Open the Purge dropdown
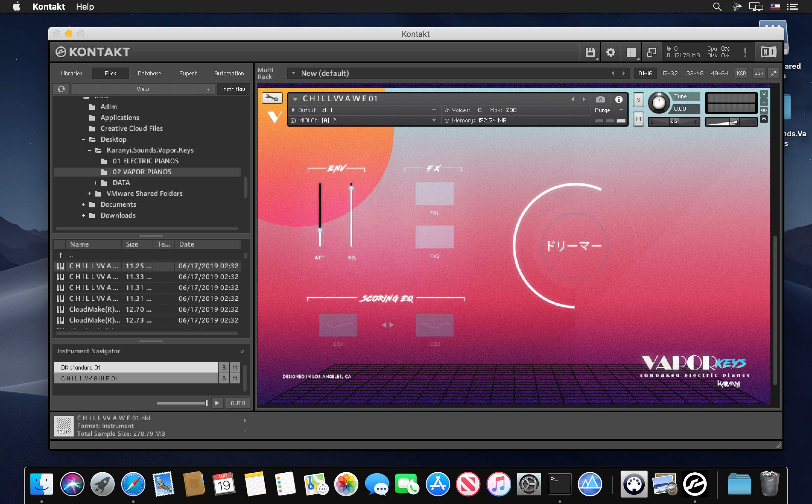The height and width of the screenshot is (504, 812). point(609,110)
